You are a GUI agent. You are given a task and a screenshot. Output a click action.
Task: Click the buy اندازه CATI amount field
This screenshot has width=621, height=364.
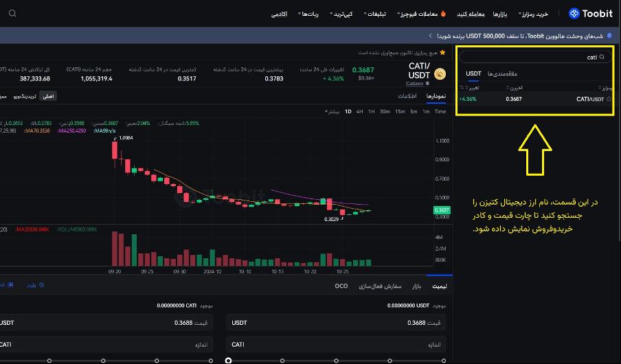pos(336,345)
